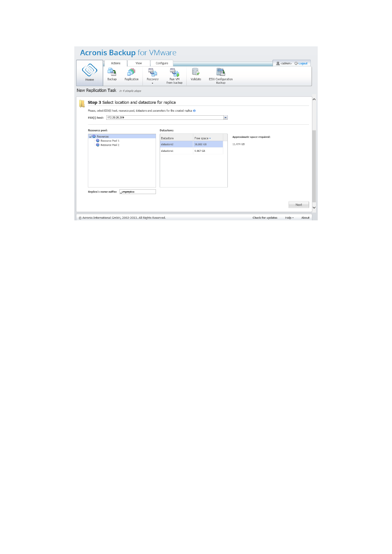Open the About link

point(305,218)
